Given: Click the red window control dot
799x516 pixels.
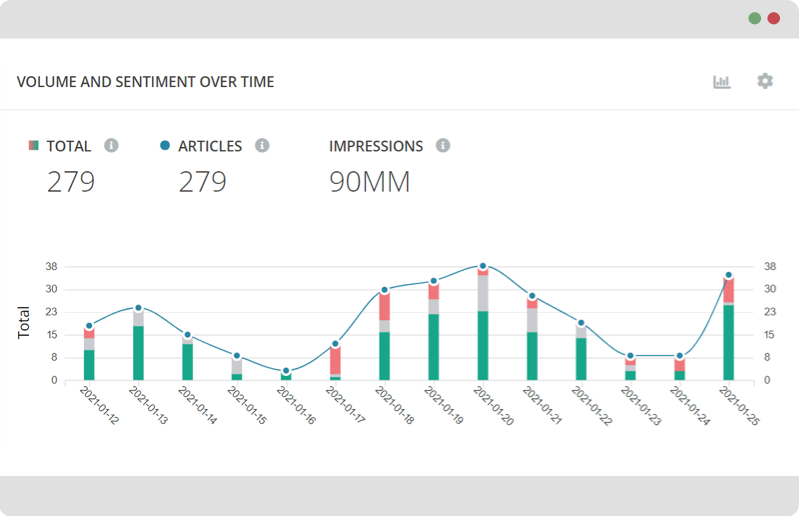Looking at the screenshot, I should click(774, 18).
